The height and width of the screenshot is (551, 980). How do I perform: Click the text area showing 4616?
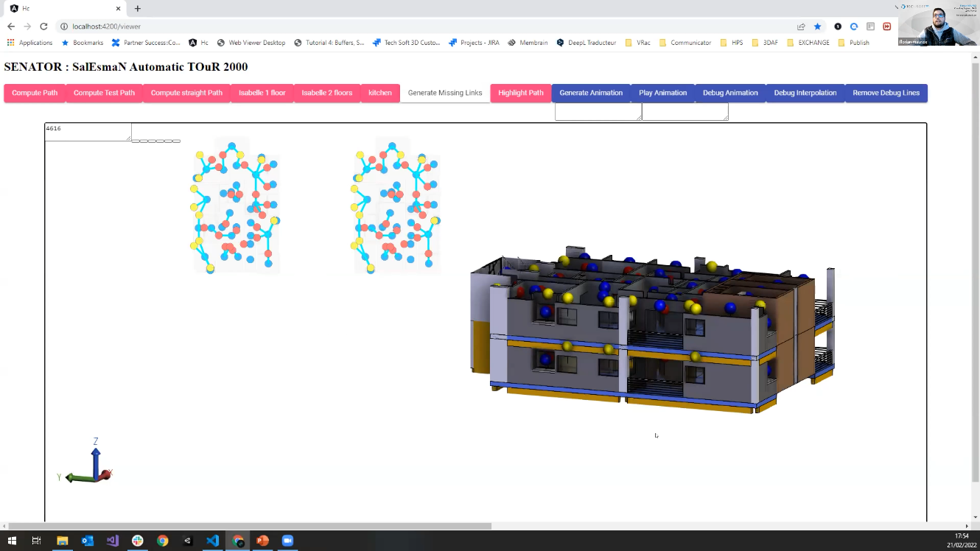coord(87,132)
